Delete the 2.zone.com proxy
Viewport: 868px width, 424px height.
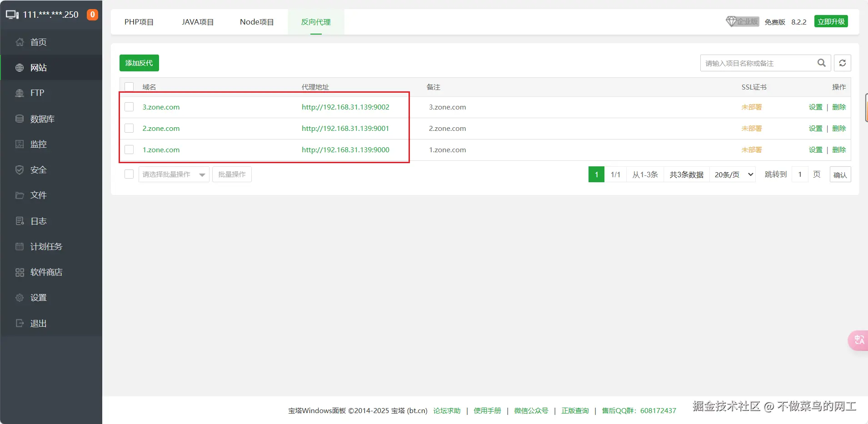tap(839, 129)
